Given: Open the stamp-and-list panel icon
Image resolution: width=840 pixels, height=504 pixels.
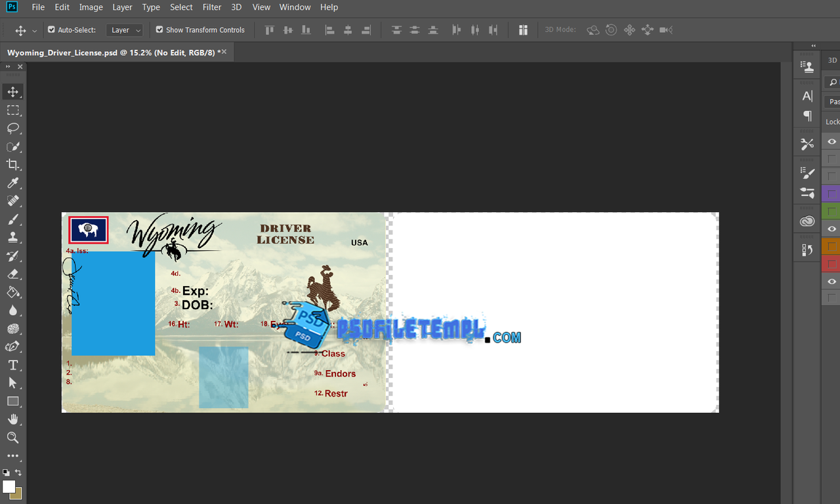Looking at the screenshot, I should (x=807, y=66).
